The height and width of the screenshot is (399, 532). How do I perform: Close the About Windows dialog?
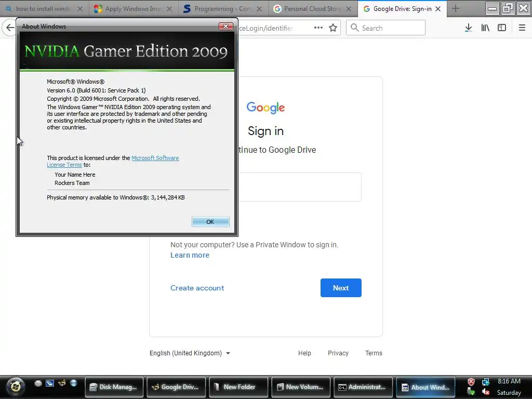click(x=225, y=26)
